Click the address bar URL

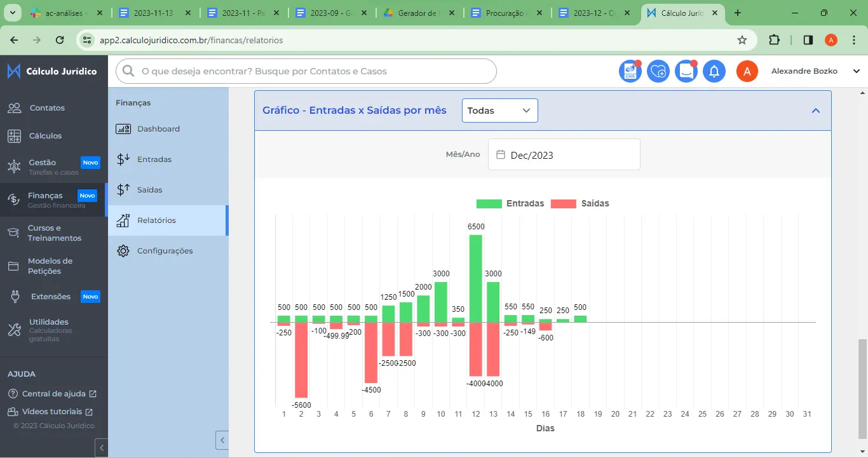pos(191,40)
